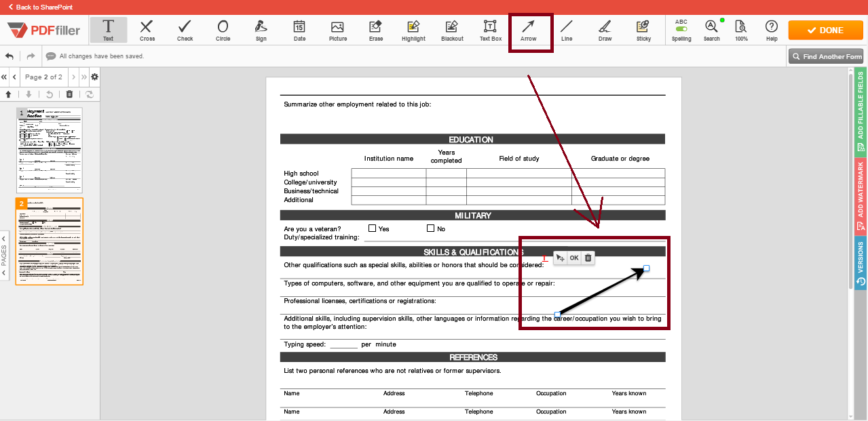This screenshot has width=868, height=421.
Task: Select the page 1 thumbnail
Action: (49, 148)
